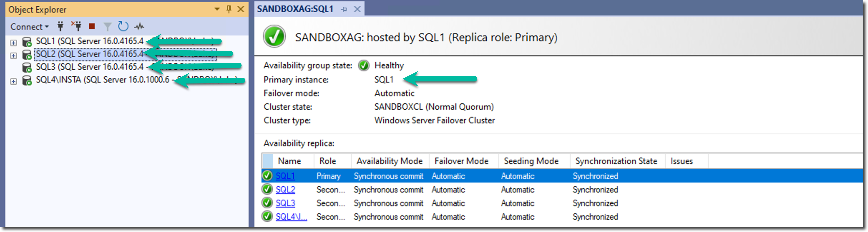Image resolution: width=868 pixels, height=232 pixels.
Task: Click the Filter funnel icon
Action: point(107,26)
